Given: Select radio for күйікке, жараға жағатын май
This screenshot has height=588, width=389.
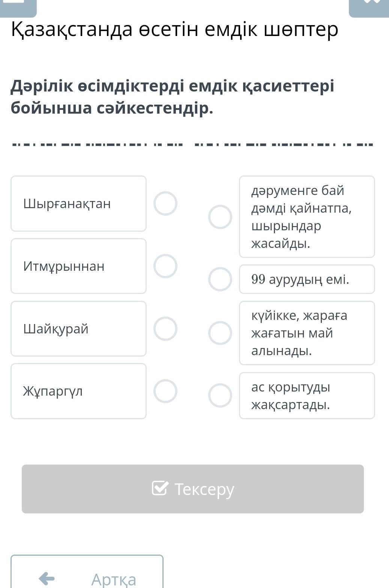Looking at the screenshot, I should click(220, 333).
